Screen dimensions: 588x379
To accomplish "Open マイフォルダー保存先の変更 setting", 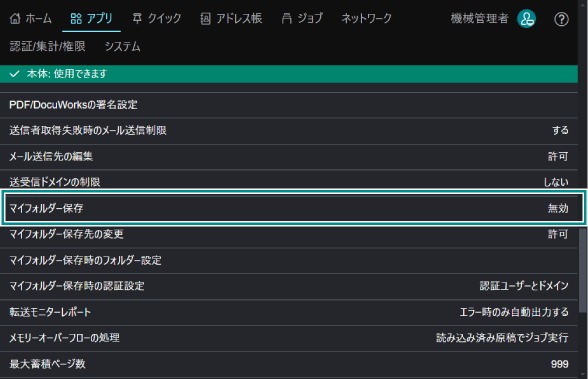I will pyautogui.click(x=289, y=234).
